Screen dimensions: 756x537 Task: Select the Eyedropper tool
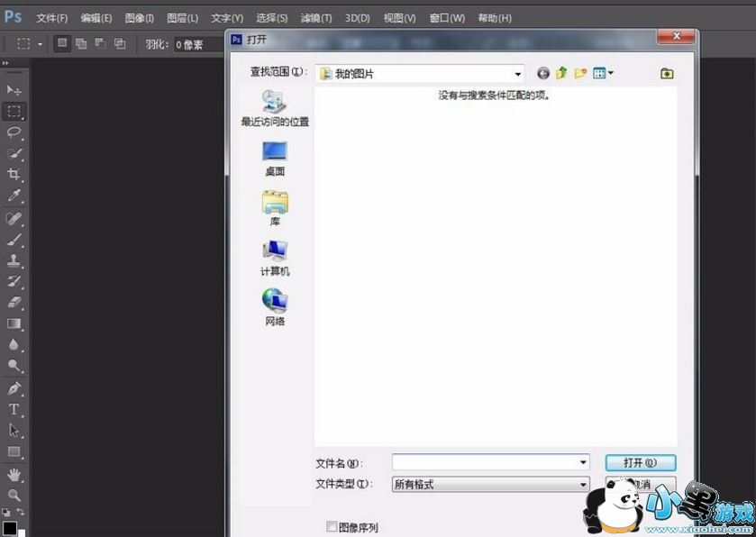[x=14, y=196]
